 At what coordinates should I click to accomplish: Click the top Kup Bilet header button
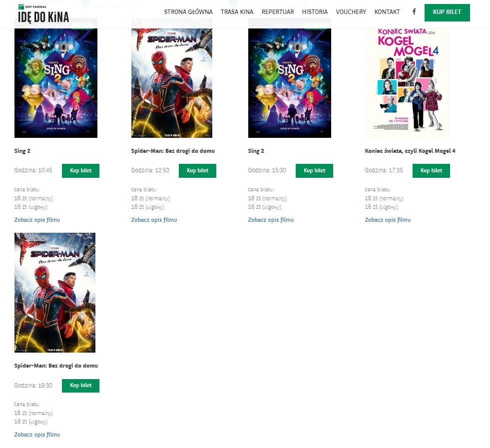447,12
